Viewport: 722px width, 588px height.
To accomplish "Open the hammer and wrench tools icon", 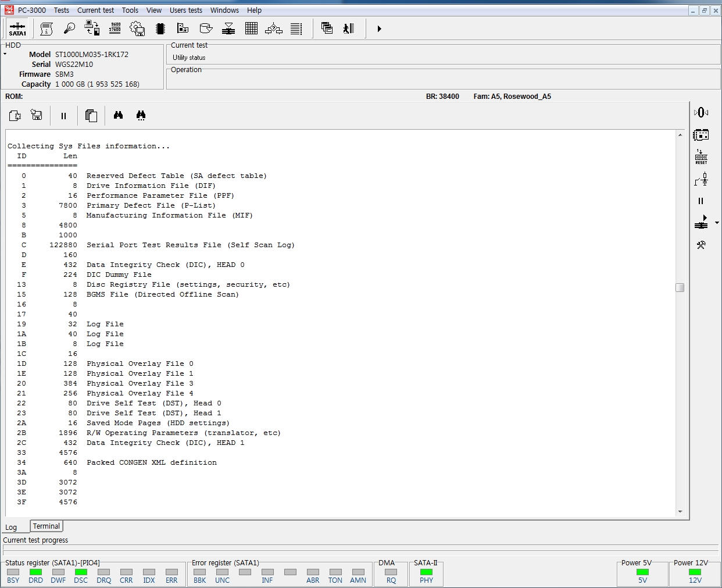I will click(x=701, y=245).
